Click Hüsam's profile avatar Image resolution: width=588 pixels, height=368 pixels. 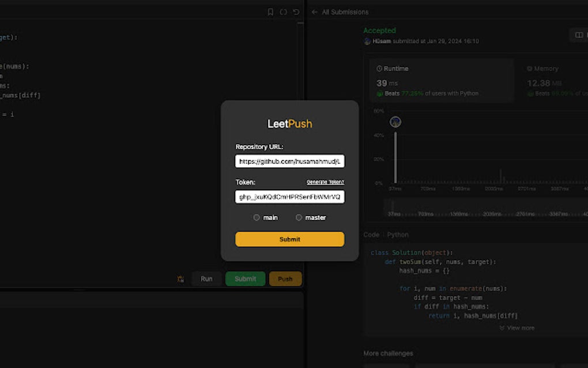pyautogui.click(x=367, y=41)
